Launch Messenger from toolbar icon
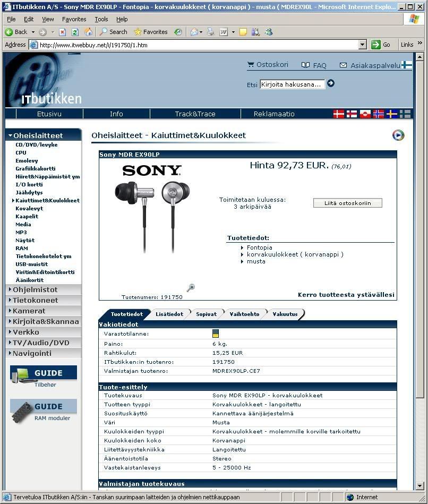The width and height of the screenshot is (428, 504). [x=269, y=32]
